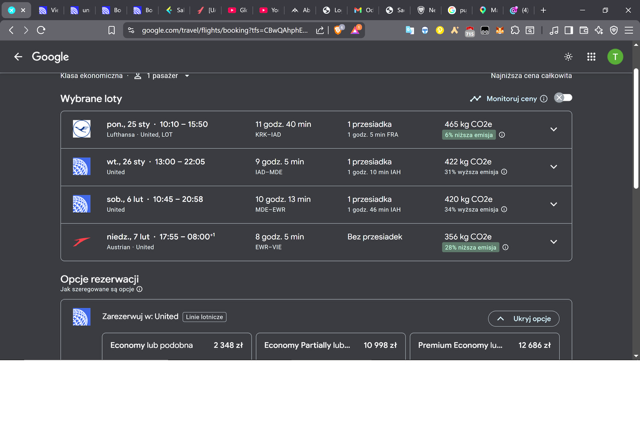The height and width of the screenshot is (447, 640).
Task: Open site settings icon in the address bar
Action: tap(131, 30)
